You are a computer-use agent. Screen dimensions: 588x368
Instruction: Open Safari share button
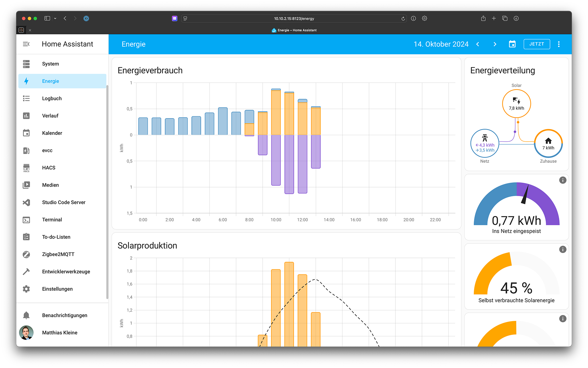click(483, 18)
